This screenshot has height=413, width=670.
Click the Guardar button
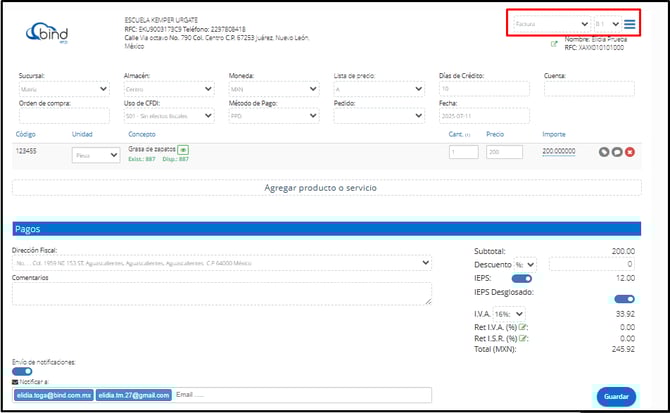click(616, 397)
